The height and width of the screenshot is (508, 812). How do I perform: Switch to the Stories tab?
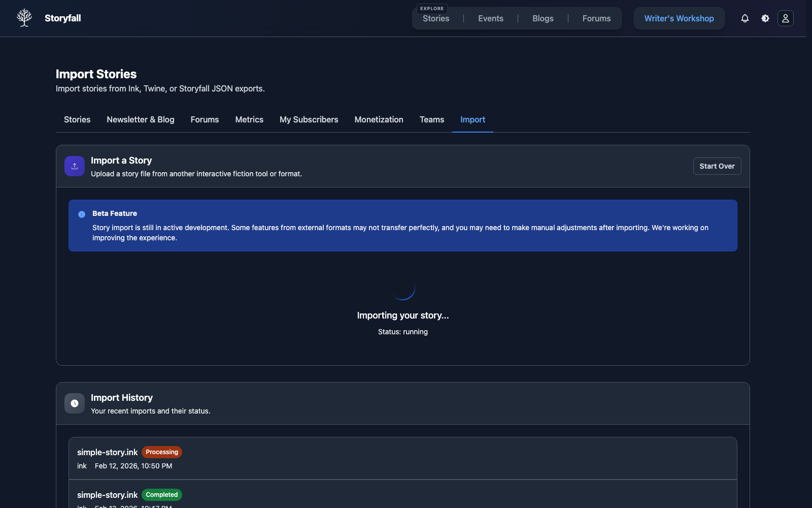pyautogui.click(x=77, y=120)
